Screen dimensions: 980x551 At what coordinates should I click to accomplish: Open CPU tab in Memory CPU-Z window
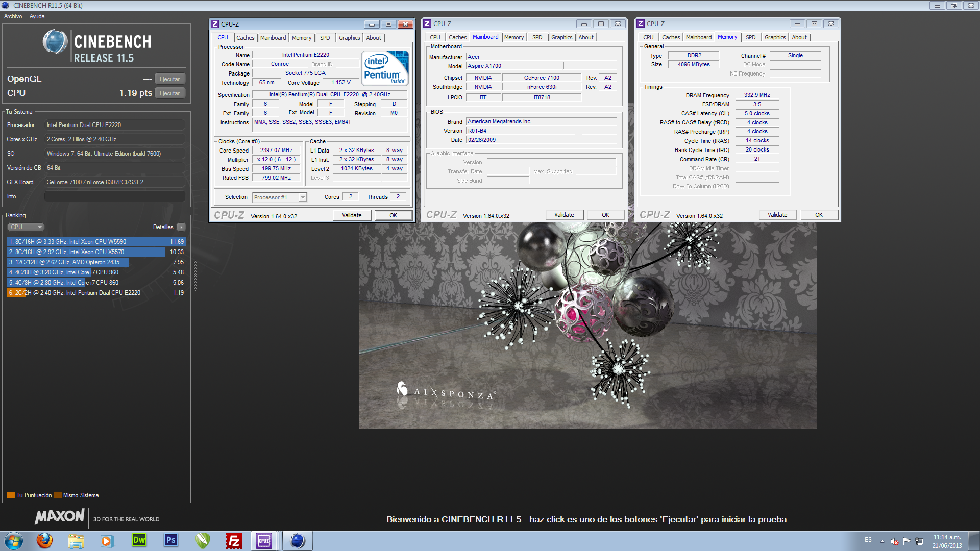pos(648,37)
